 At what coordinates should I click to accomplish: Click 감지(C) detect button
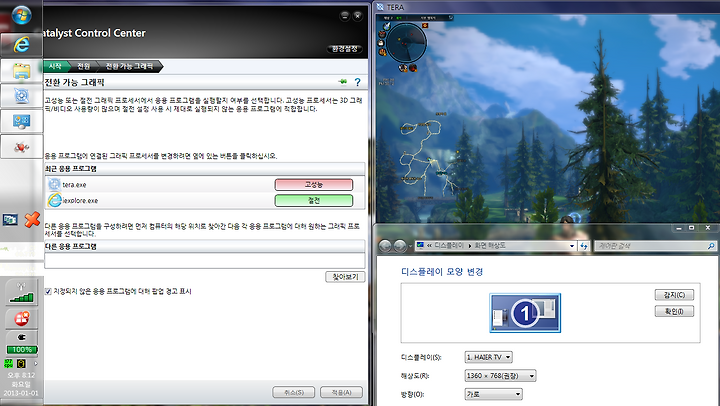coord(674,295)
